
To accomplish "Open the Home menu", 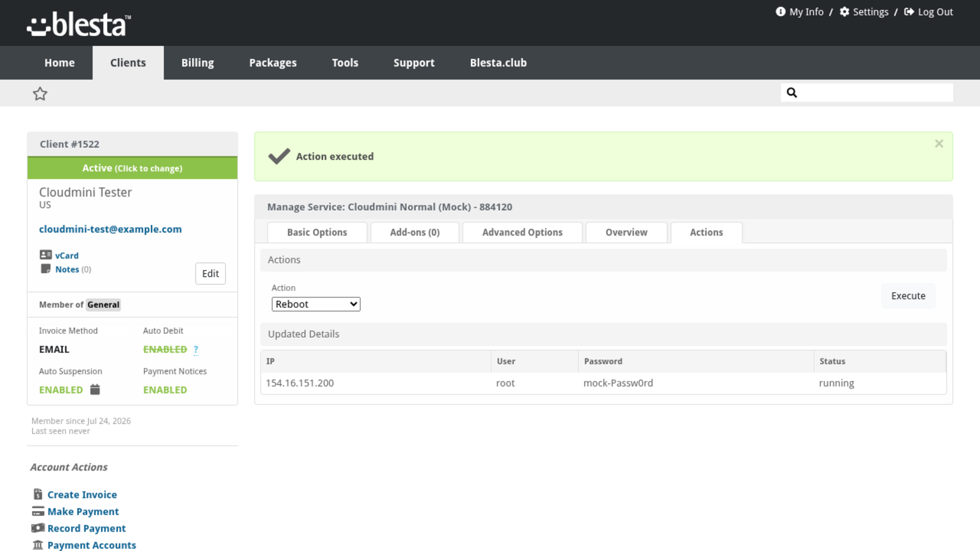I will [59, 63].
